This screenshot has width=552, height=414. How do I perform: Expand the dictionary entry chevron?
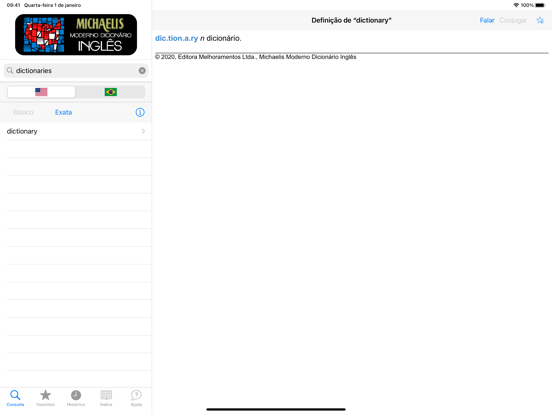143,131
